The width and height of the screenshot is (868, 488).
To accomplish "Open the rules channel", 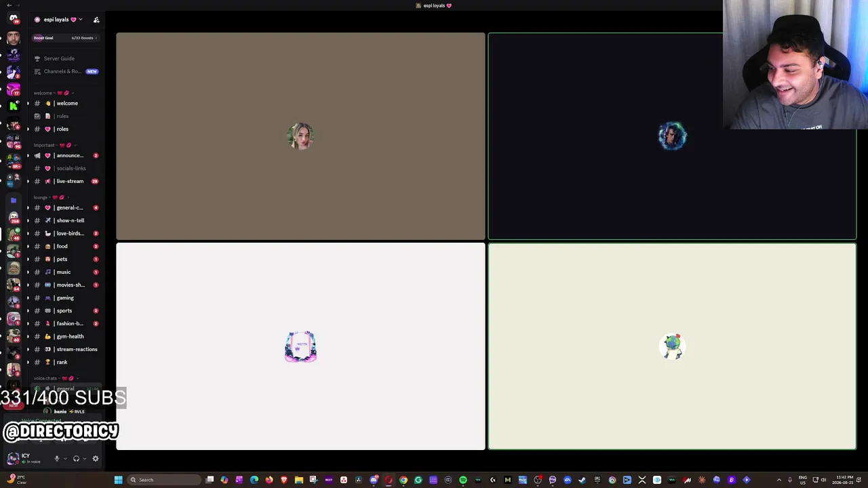I will 65,116.
